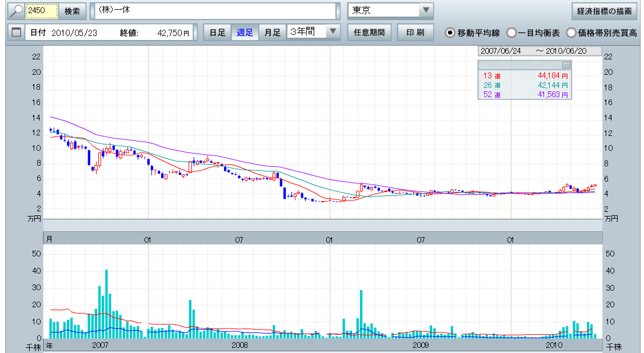Click the stock code input field 2450

42,11
